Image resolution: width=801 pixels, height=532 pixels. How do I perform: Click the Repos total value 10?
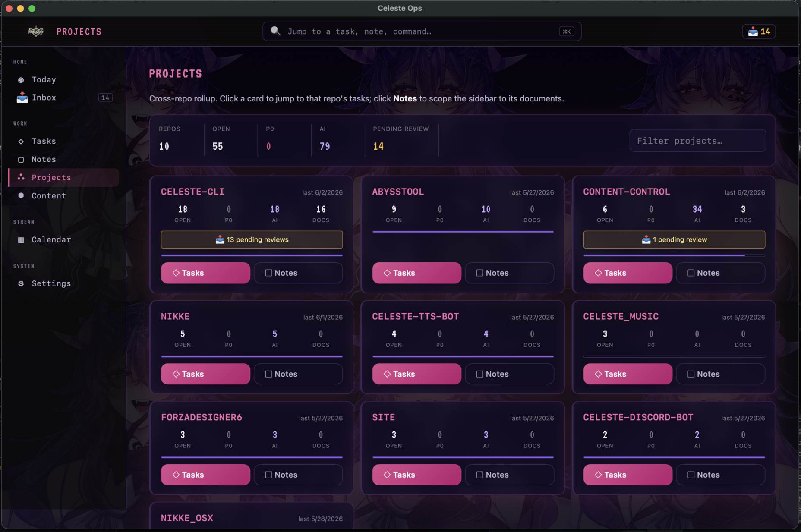tap(164, 146)
